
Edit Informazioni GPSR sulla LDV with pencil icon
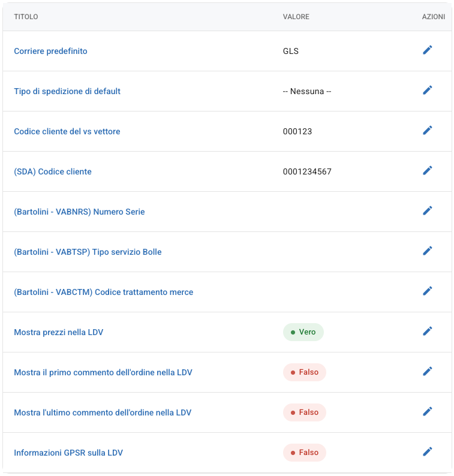(x=427, y=451)
